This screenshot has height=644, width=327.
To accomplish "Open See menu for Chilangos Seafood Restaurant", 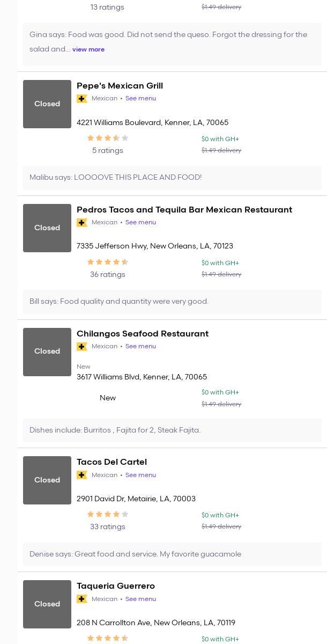I will click(x=140, y=347).
